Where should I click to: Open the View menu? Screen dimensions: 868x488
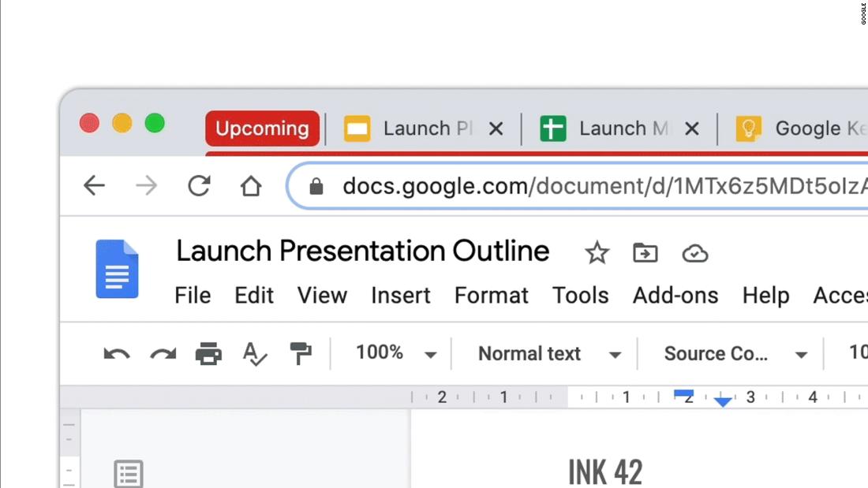coord(322,296)
